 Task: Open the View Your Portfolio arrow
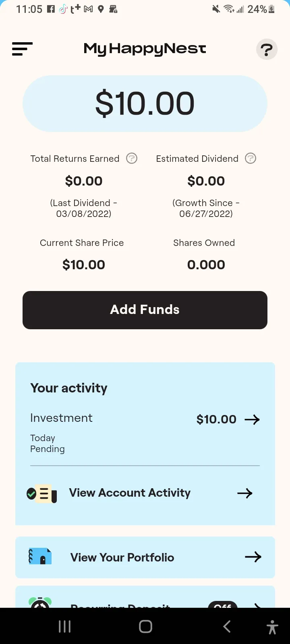253,557
